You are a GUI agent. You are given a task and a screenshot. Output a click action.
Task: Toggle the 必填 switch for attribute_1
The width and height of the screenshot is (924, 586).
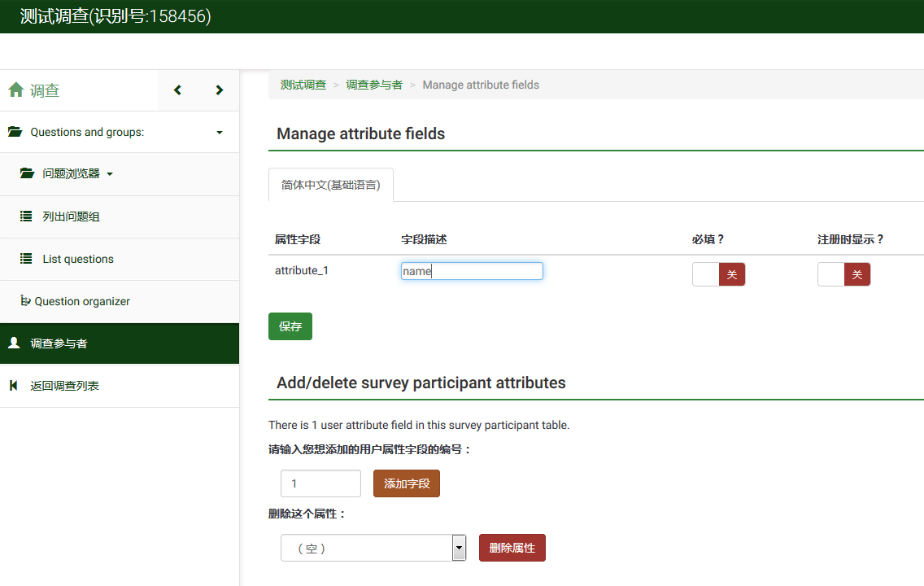point(718,274)
